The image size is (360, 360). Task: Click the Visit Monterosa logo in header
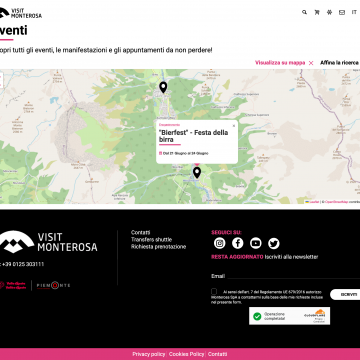click(21, 13)
